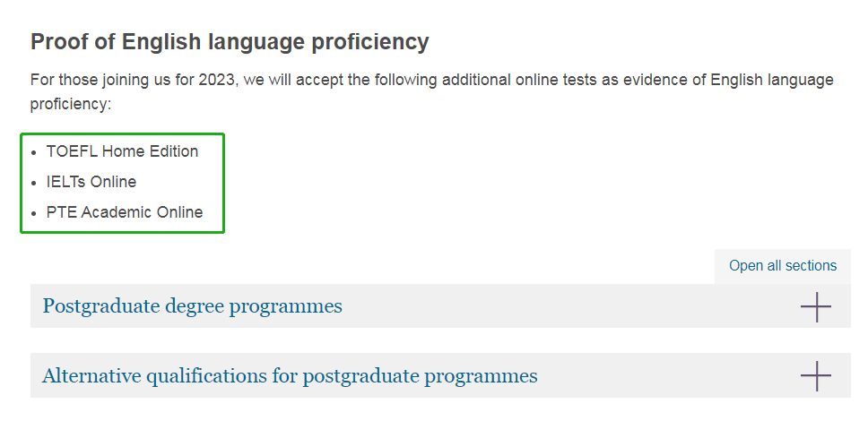This screenshot has height=421, width=868.
Task: Click the word "proficiency:" ending the intro paragraph
Action: click(x=71, y=104)
